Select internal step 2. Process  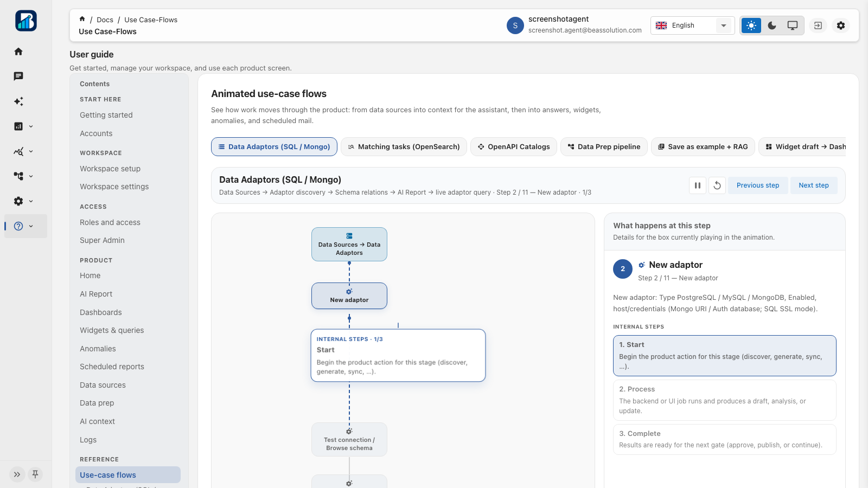[x=725, y=400]
